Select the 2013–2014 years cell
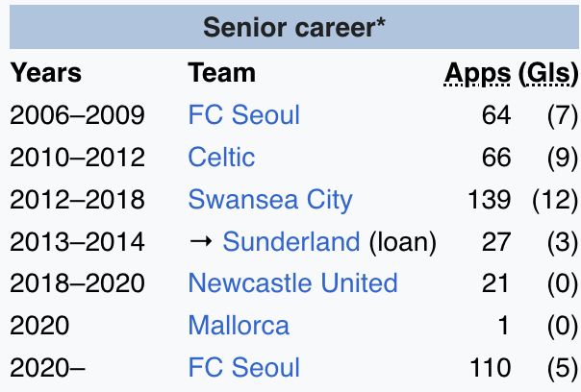 click(x=77, y=241)
